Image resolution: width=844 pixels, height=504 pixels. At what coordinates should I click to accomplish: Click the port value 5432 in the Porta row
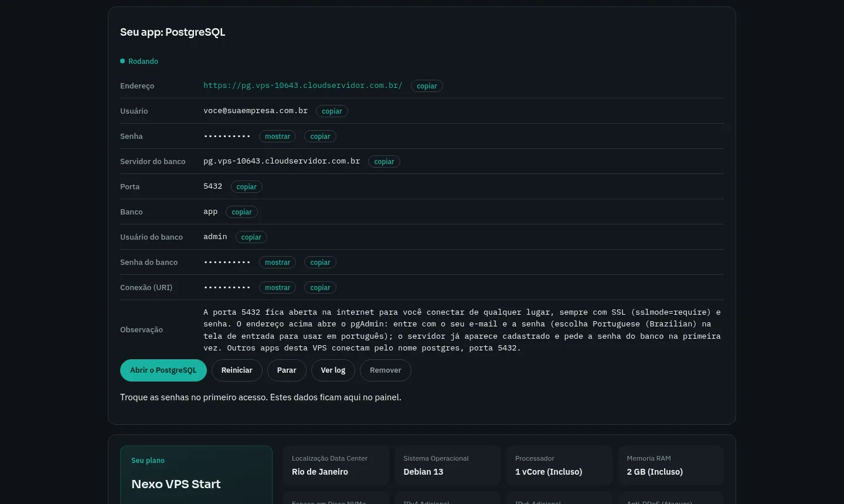coord(213,186)
